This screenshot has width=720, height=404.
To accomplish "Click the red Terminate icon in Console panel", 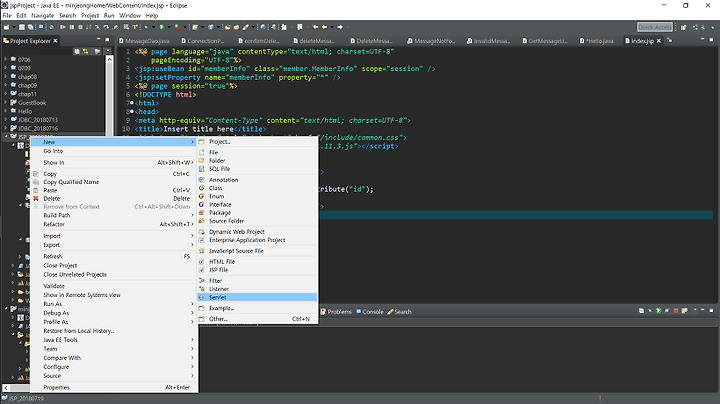I will [x=676, y=311].
